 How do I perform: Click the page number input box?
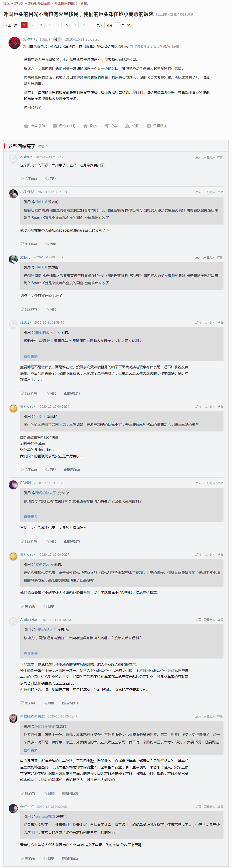117,25
